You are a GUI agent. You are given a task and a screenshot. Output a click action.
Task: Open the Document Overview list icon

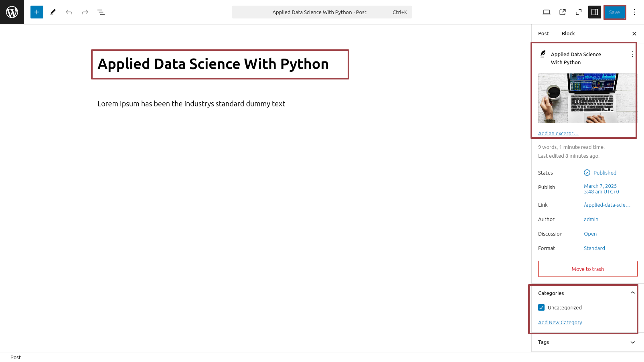pyautogui.click(x=101, y=12)
